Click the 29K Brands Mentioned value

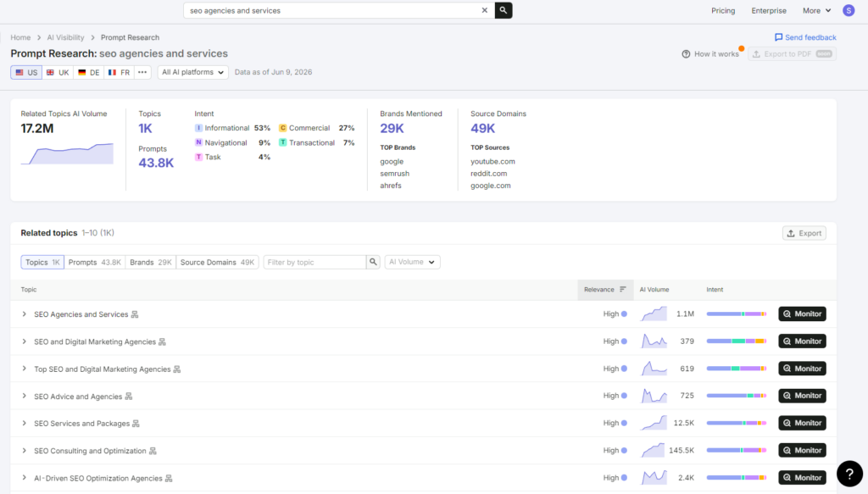(x=392, y=128)
